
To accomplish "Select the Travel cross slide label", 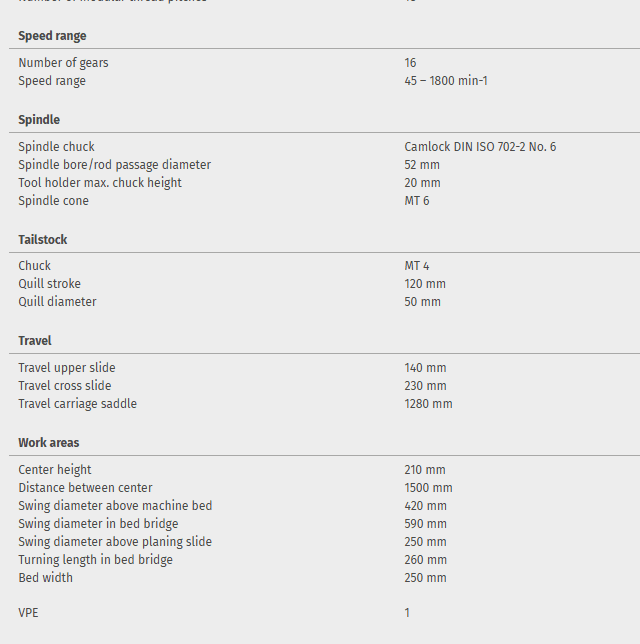I will coord(65,386).
